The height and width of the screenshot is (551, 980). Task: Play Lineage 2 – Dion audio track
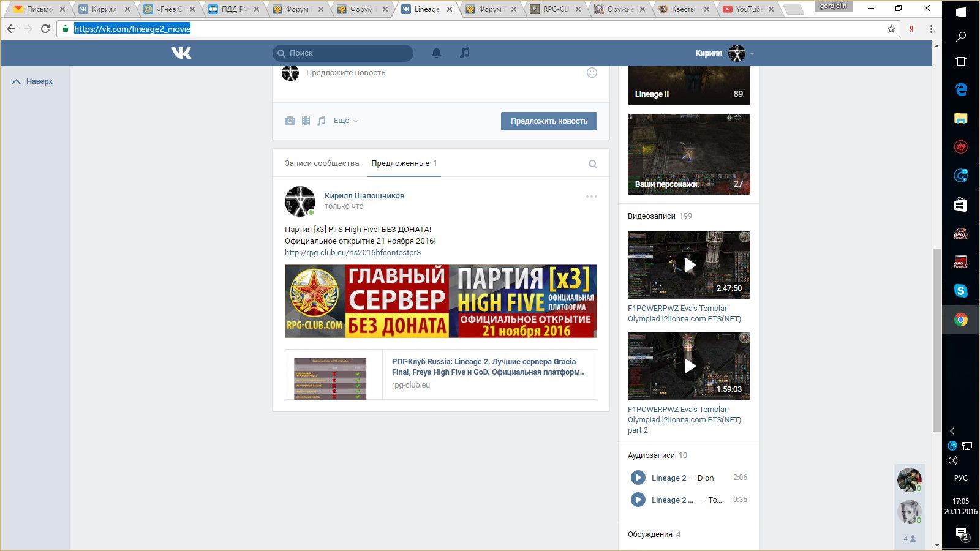(638, 478)
